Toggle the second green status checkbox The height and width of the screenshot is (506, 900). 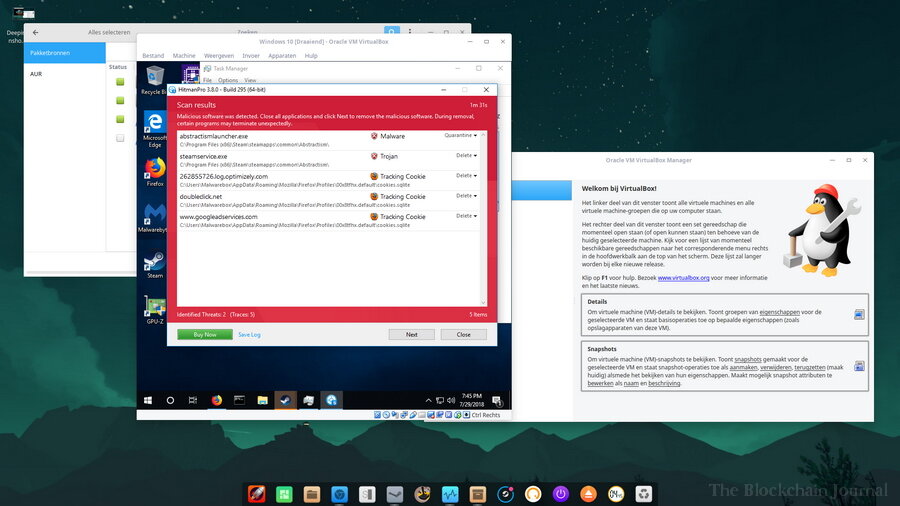pyautogui.click(x=120, y=100)
